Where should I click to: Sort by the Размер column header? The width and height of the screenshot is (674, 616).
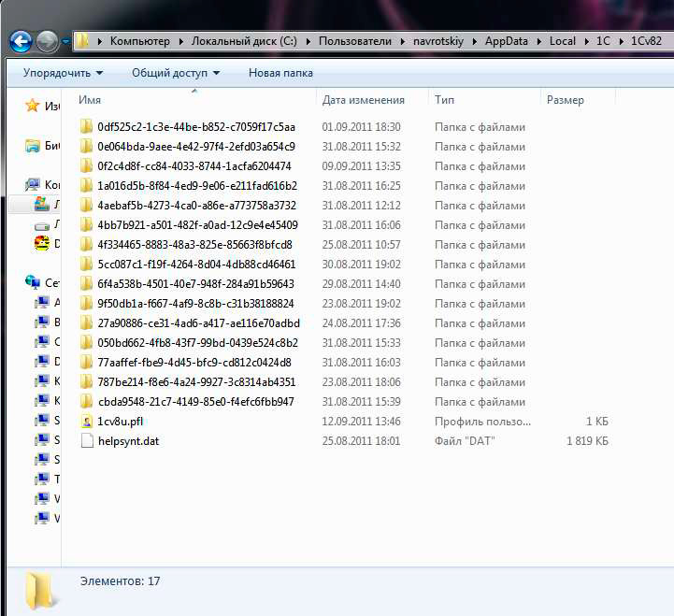(x=565, y=100)
